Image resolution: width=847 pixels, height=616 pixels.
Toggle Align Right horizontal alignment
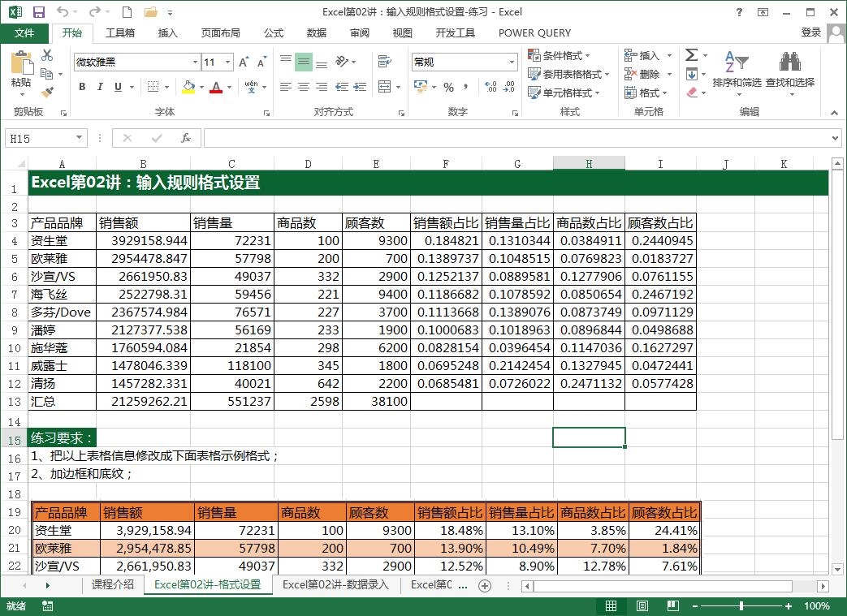[x=322, y=87]
